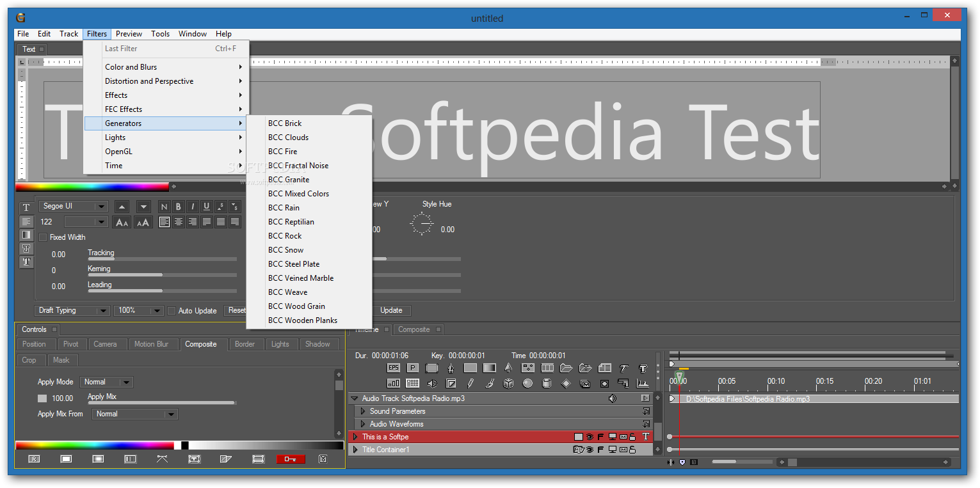
Task: Center-align the text
Action: pos(179,222)
